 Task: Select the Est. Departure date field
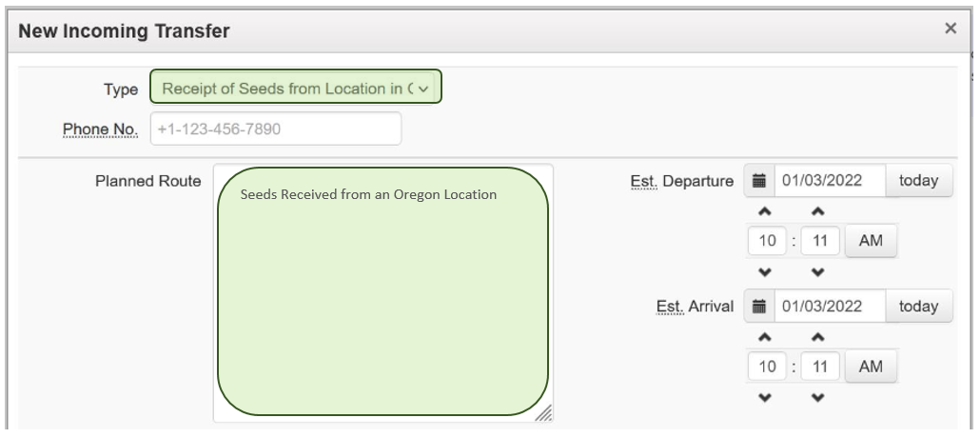830,181
